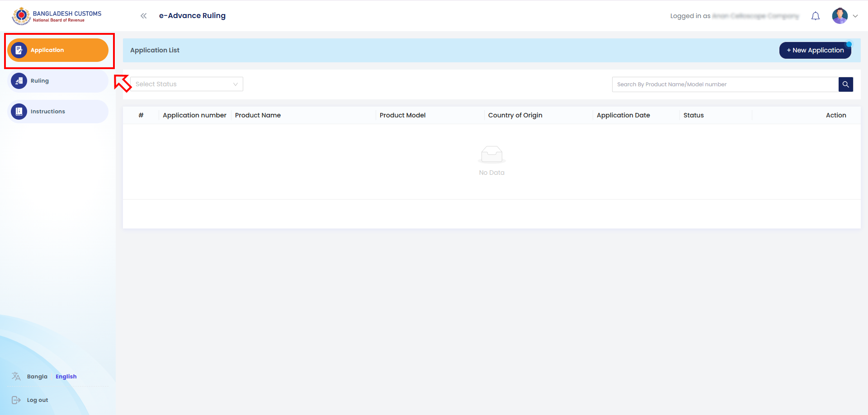Click the Product Model column header
The image size is (868, 415).
[402, 115]
